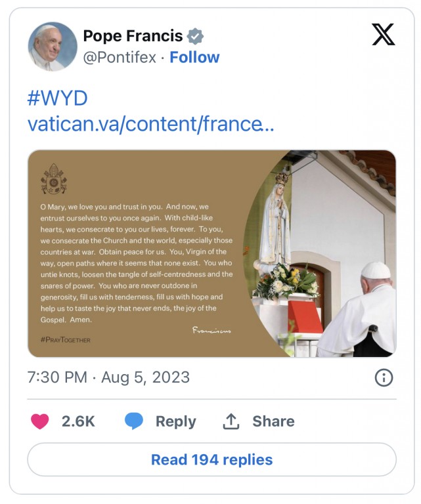Click the verified badge beside Pope Francis

tap(196, 36)
